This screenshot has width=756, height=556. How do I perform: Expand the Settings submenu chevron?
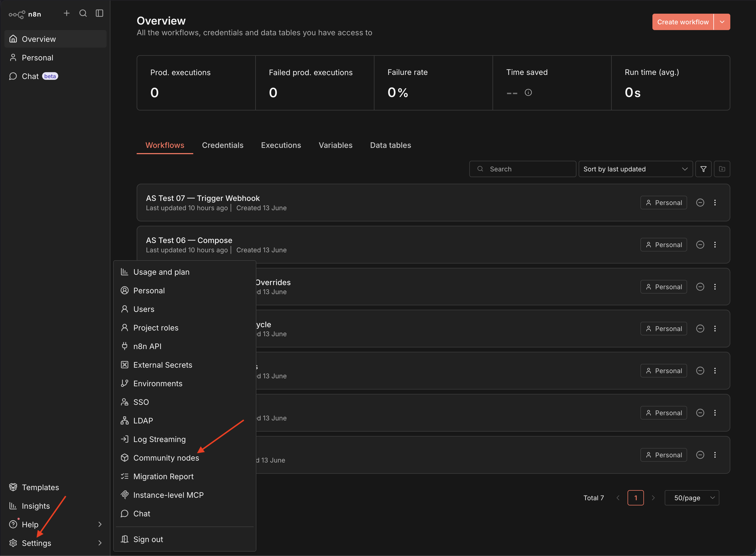coord(100,543)
